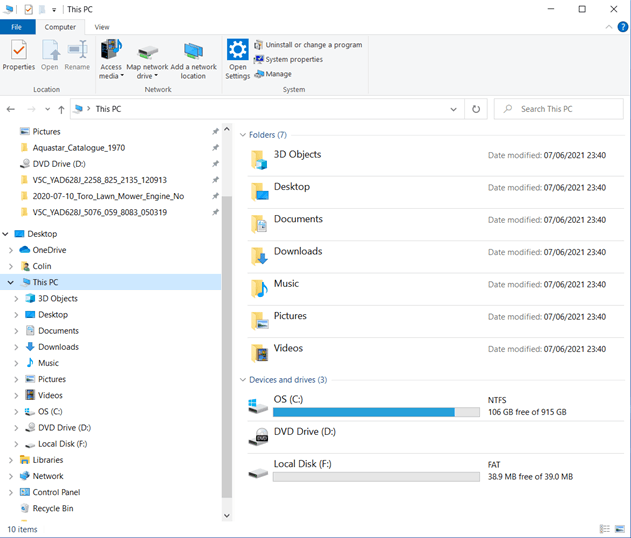Click System properties in the ribbon

(289, 60)
